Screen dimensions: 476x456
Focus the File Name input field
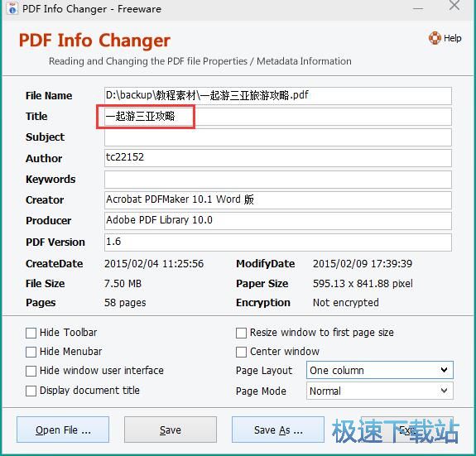[x=278, y=95]
